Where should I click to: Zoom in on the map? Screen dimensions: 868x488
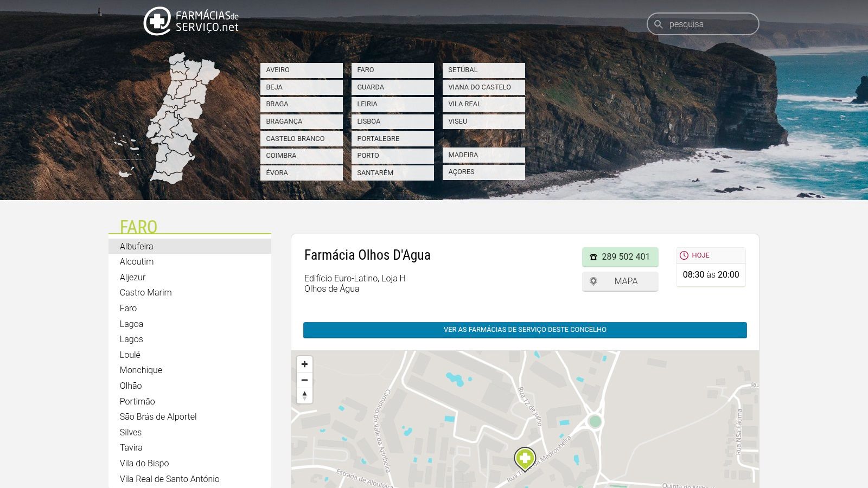point(304,364)
